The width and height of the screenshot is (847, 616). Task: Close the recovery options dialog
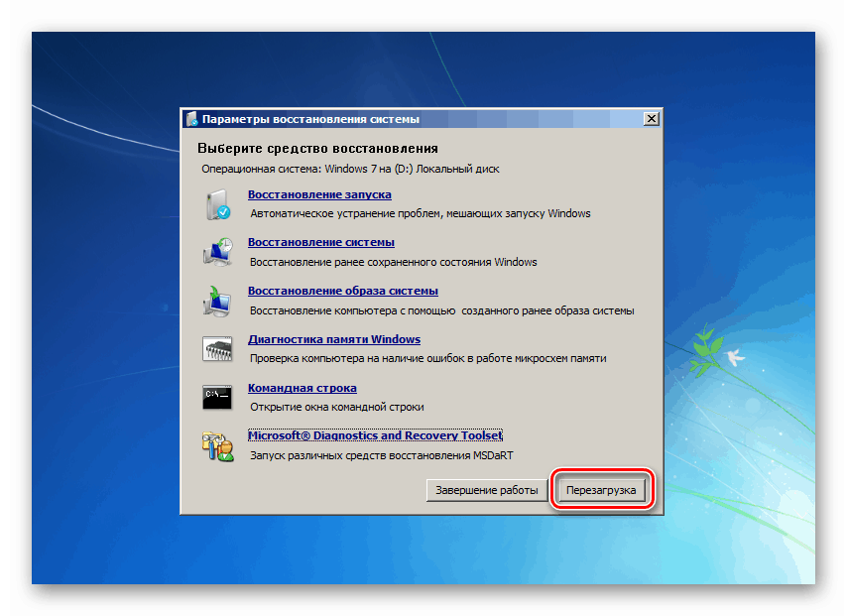(x=652, y=119)
